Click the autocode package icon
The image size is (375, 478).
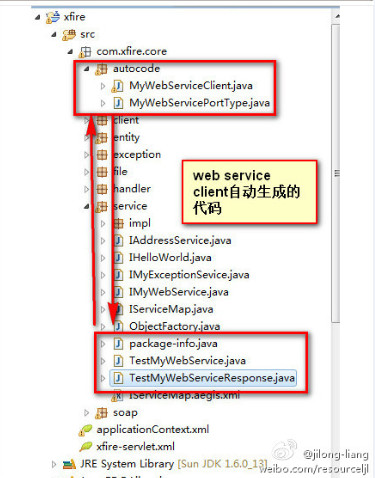click(101, 69)
